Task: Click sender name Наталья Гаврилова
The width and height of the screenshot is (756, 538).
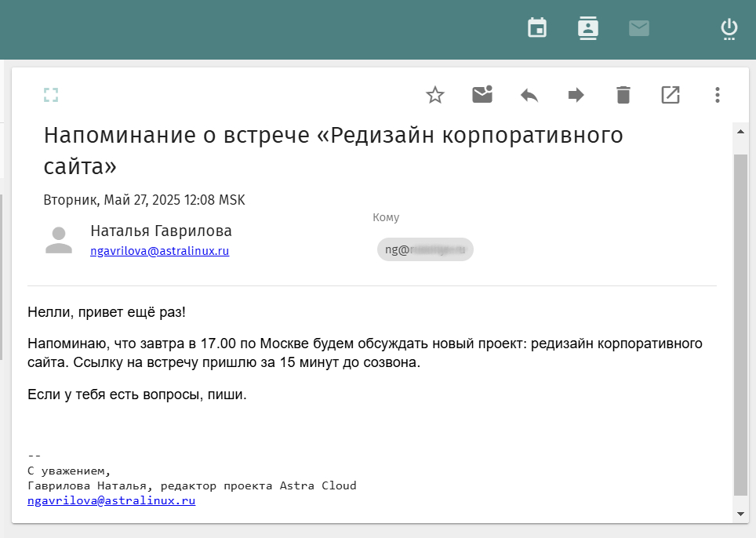Action: pyautogui.click(x=161, y=231)
